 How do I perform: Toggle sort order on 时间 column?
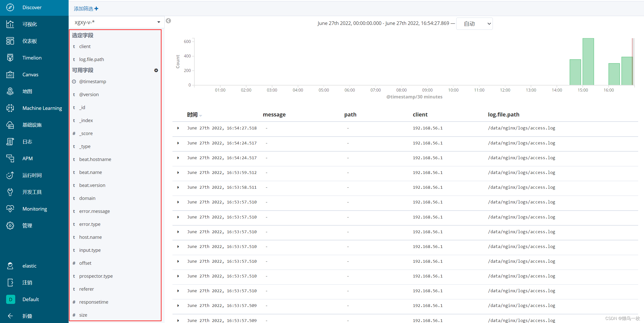coord(200,115)
